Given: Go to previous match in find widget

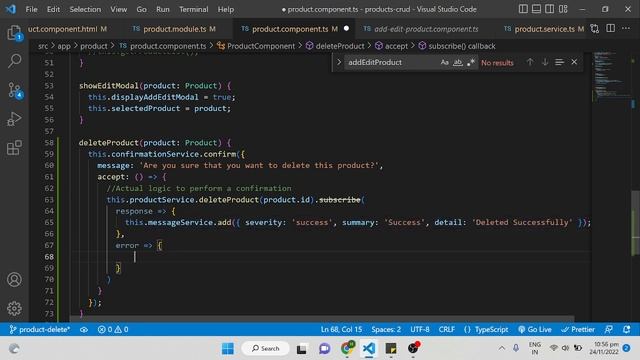Looking at the screenshot, I should (530, 62).
